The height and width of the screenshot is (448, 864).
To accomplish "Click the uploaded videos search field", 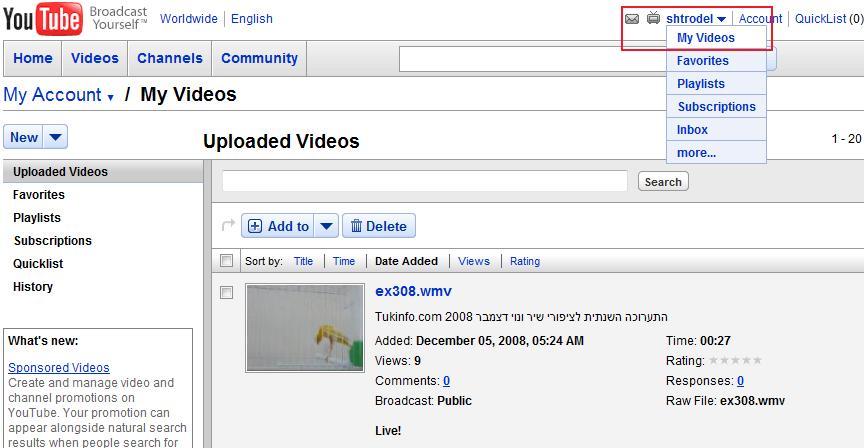I will point(424,181).
